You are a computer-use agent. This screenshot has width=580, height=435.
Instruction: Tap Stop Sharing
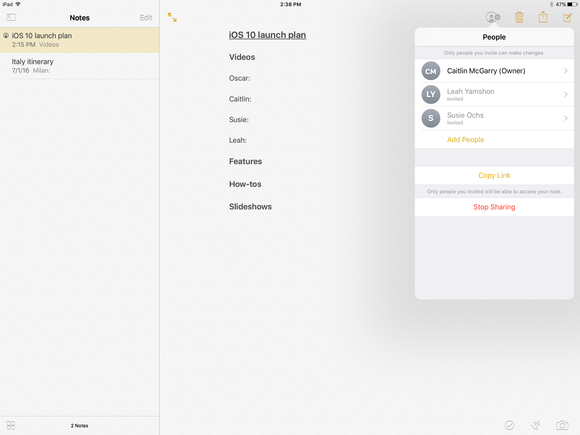click(494, 207)
